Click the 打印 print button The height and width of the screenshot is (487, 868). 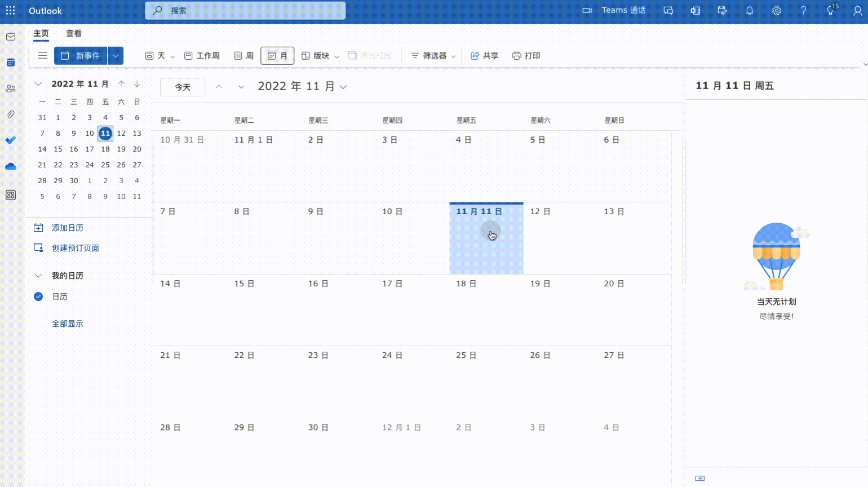(526, 56)
